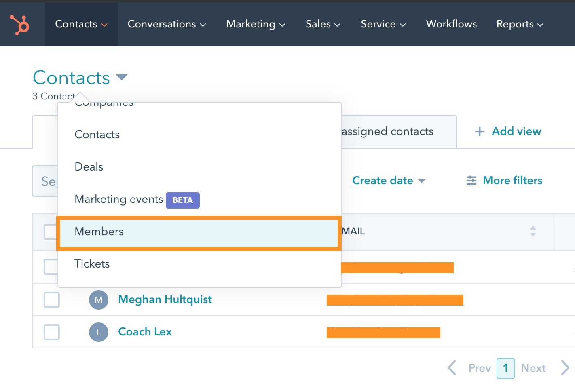Image resolution: width=575 pixels, height=392 pixels.
Task: Open the Coach Lex contact record
Action: click(145, 332)
